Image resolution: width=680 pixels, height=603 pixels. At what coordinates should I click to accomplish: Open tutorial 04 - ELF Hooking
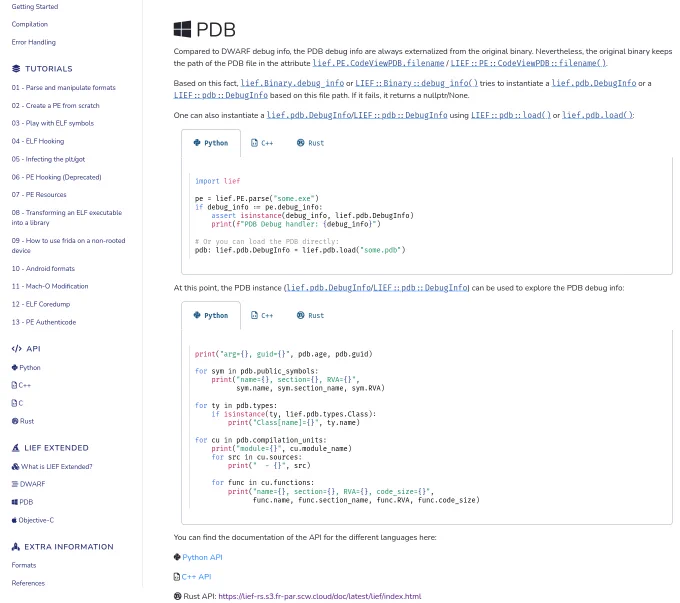[x=38, y=141]
